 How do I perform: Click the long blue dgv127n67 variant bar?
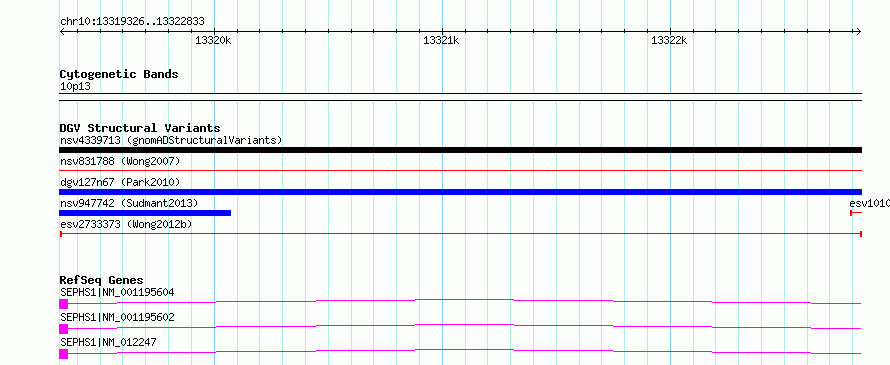pos(460,192)
